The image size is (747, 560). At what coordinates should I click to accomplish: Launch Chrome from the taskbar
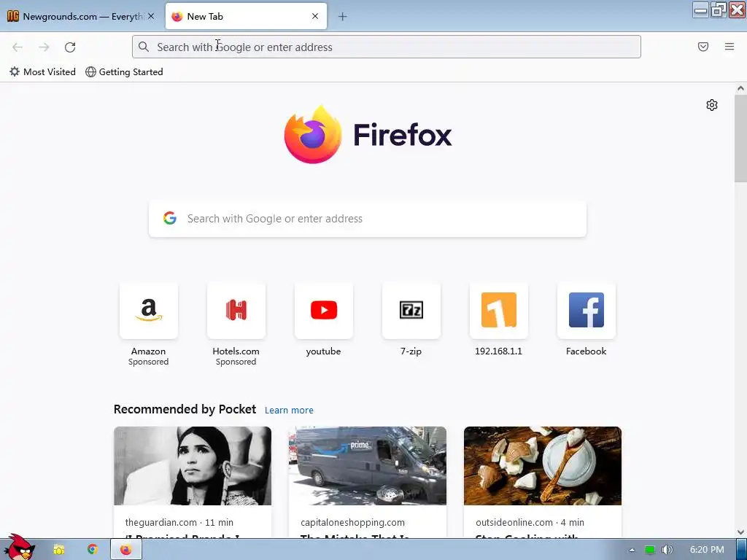tap(93, 550)
